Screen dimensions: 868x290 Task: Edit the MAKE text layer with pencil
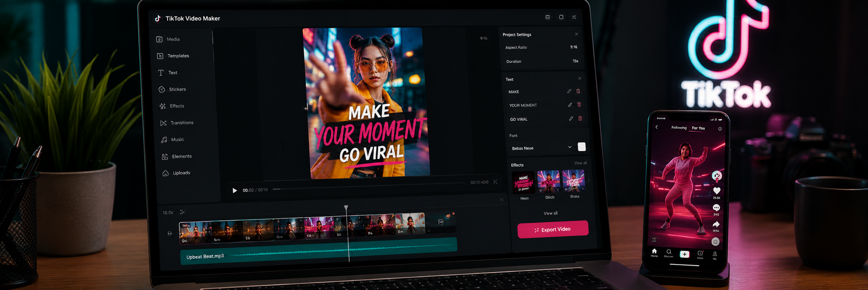(x=569, y=91)
